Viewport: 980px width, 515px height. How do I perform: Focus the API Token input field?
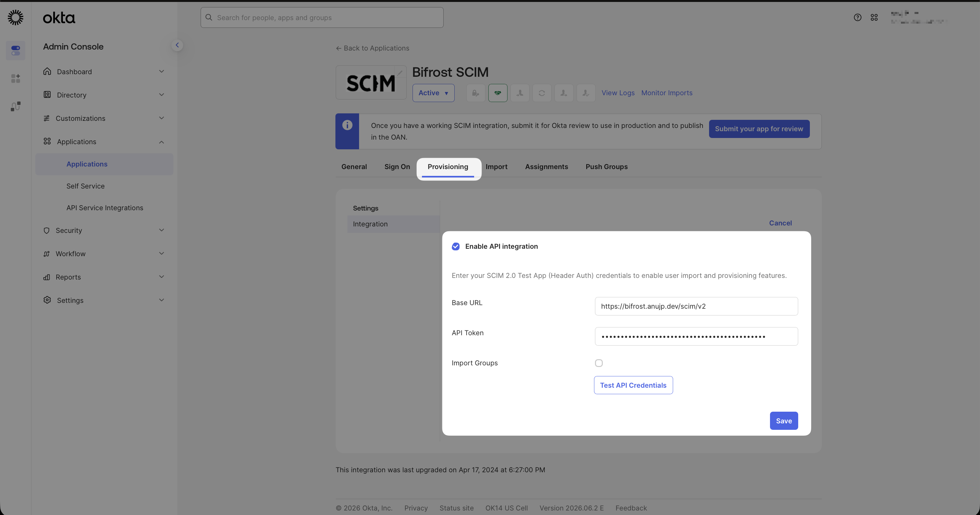(696, 337)
